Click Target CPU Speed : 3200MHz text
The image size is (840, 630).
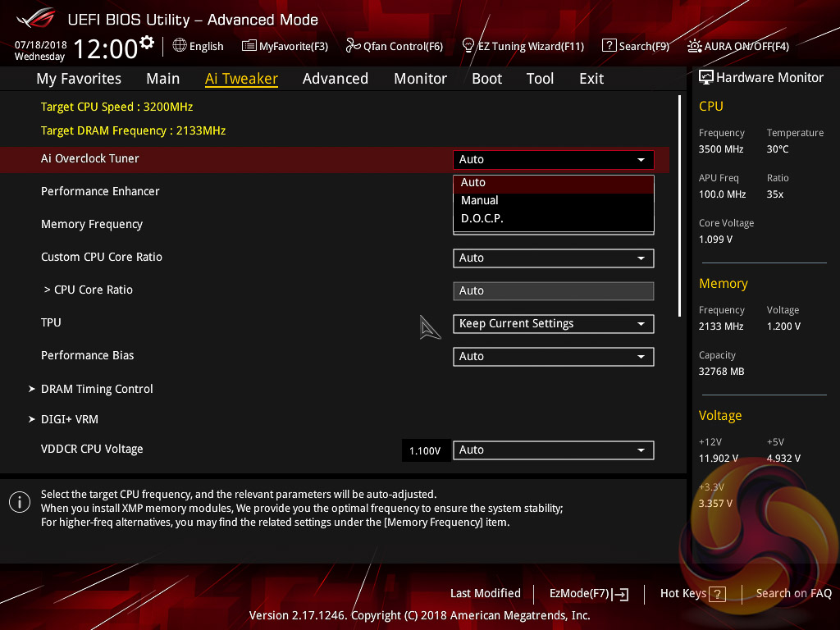116,107
